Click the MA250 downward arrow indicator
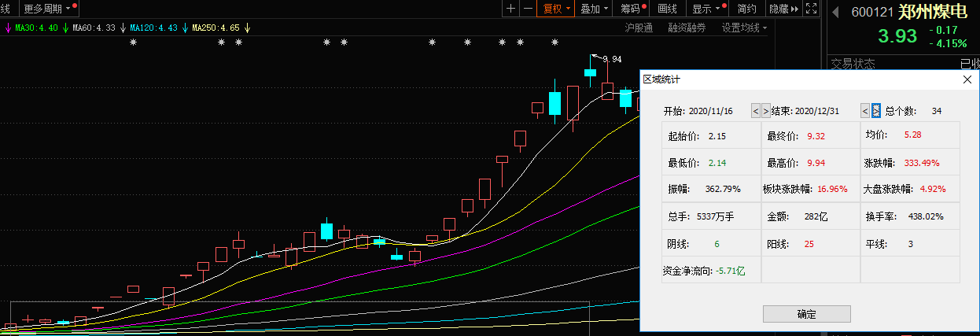 coord(247,28)
